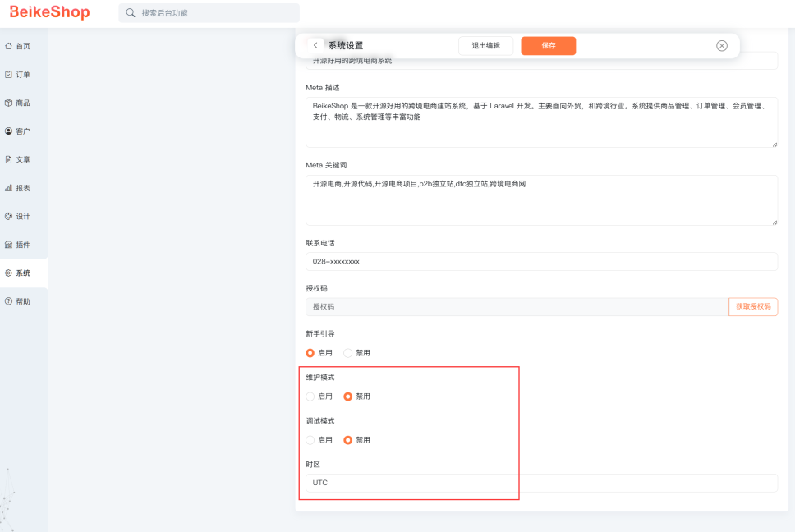
Task: Click the Products (商品) box icon
Action: [x=8, y=103]
